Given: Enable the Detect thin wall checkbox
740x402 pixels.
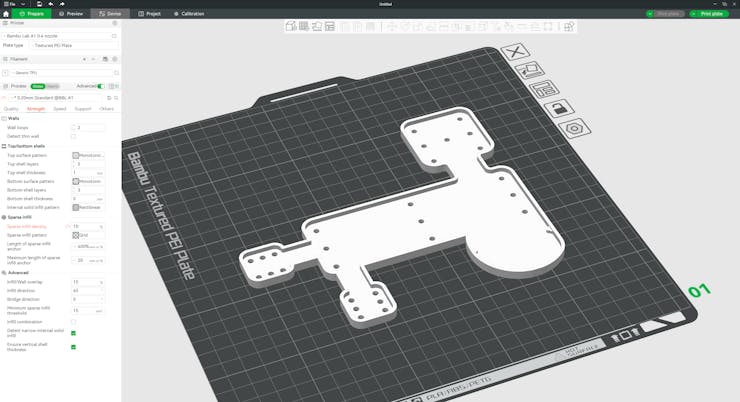Looking at the screenshot, I should (73, 136).
